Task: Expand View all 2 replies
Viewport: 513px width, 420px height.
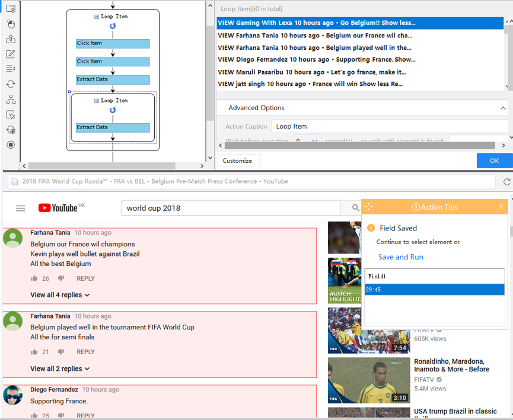Action: coord(60,368)
